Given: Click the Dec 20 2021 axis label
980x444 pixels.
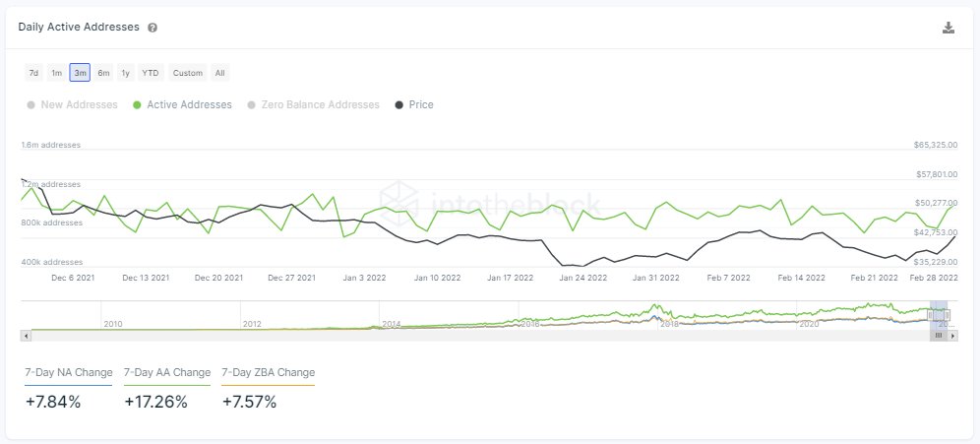Looking at the screenshot, I should (x=218, y=278).
